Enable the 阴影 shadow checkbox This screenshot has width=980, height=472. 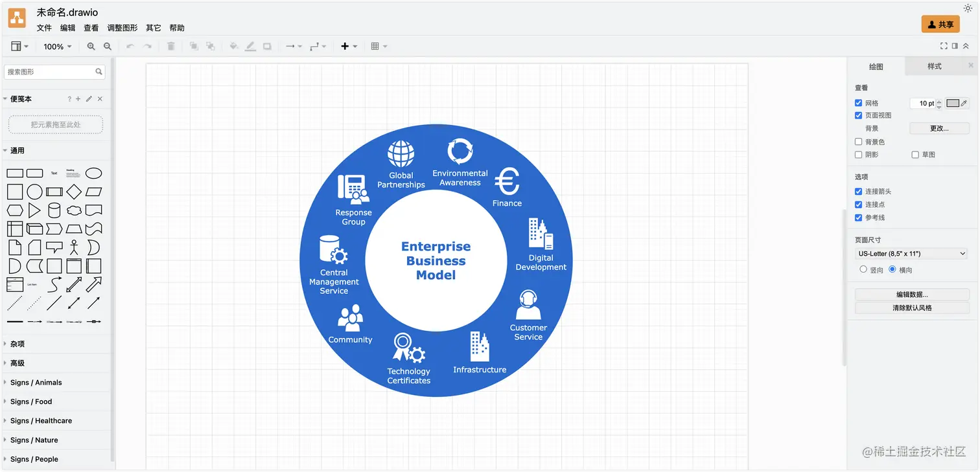click(x=858, y=155)
